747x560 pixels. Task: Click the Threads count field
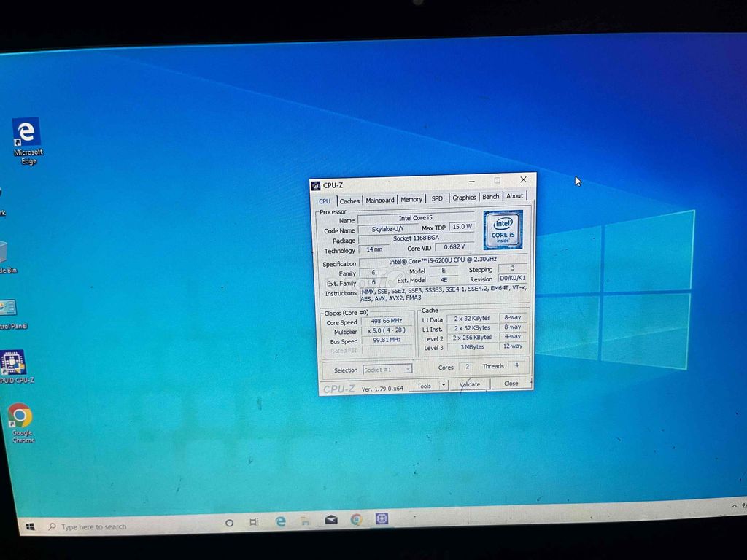click(516, 365)
